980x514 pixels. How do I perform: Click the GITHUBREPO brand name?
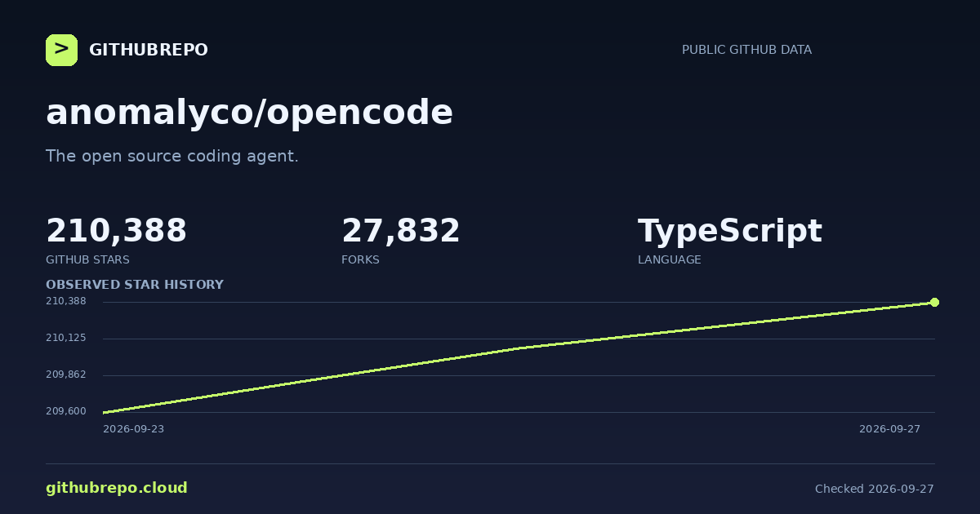click(149, 51)
